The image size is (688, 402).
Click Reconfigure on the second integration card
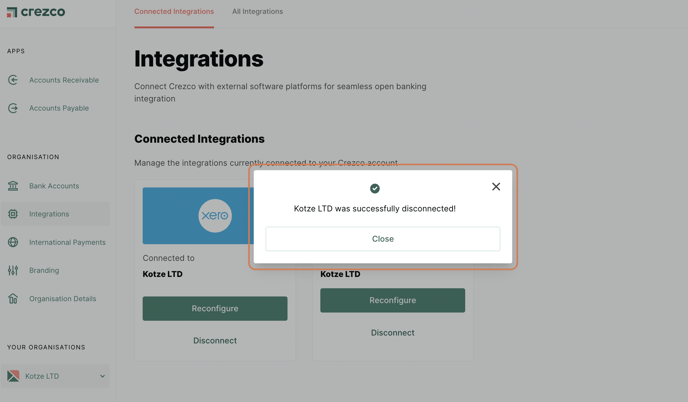point(393,300)
